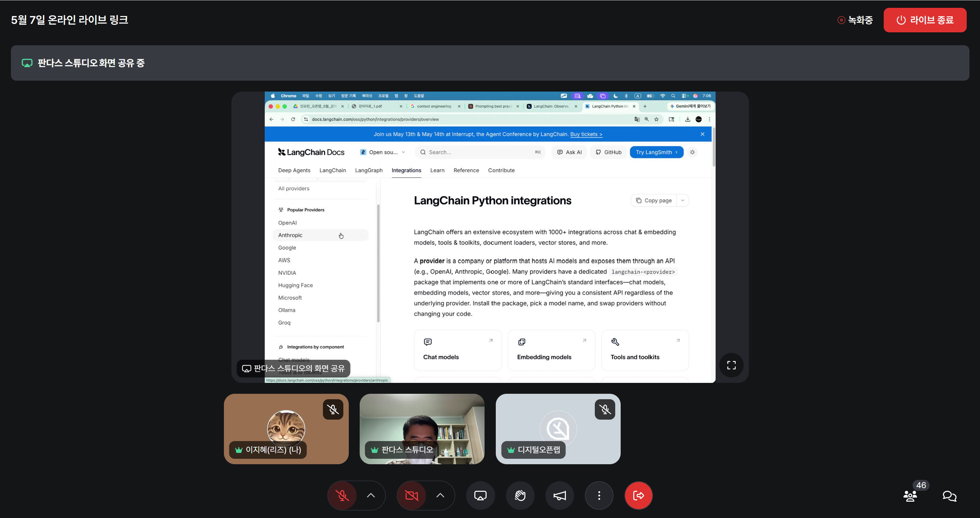Click the screen-share icon in the 화면 공유 중 banner

[x=27, y=63]
